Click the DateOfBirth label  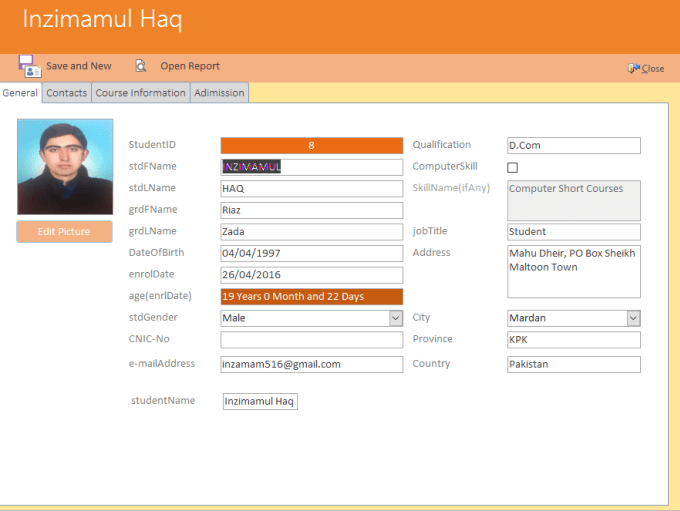156,252
